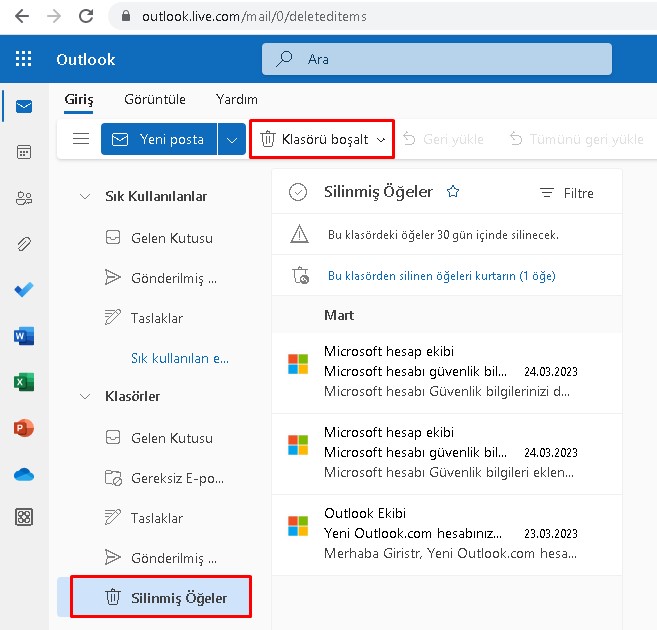Launch Word from the side rail

click(24, 336)
